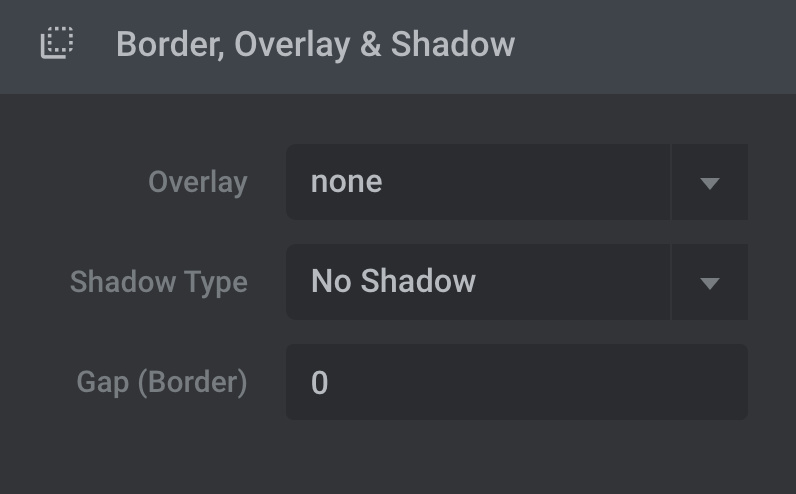The width and height of the screenshot is (796, 494).
Task: Click the panel header bar background
Action: click(x=398, y=47)
